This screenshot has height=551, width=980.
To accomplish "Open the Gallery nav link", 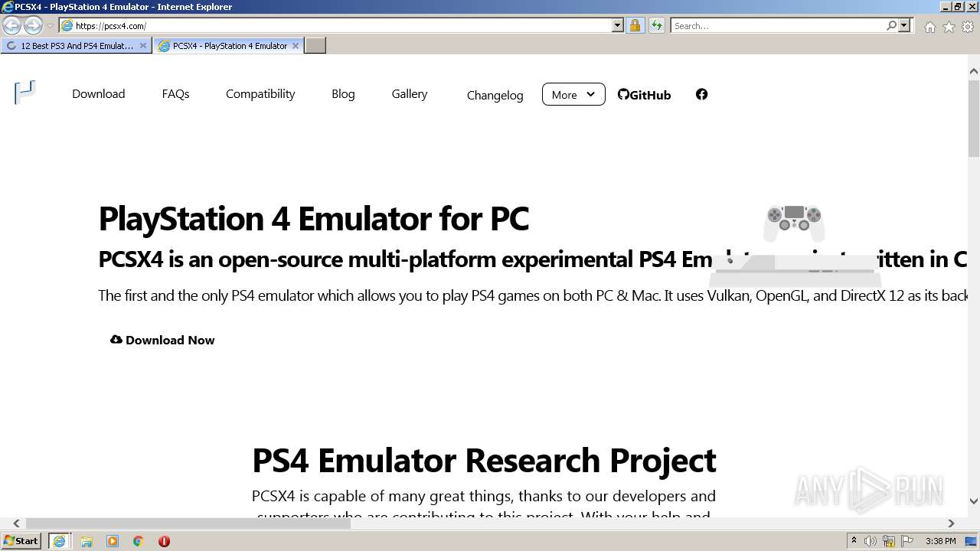I will coord(410,94).
